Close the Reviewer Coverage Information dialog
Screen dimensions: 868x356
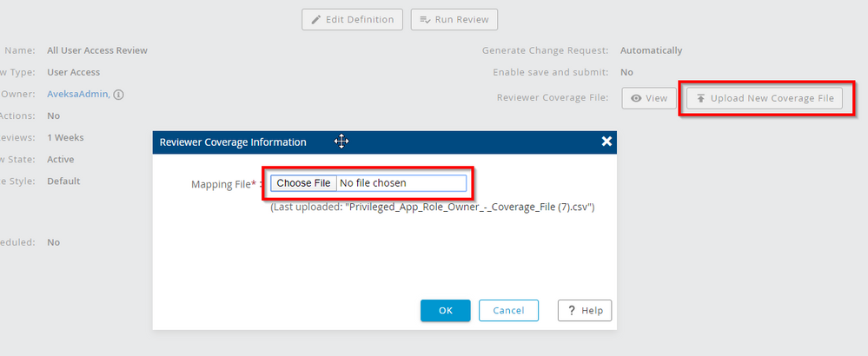(x=606, y=142)
